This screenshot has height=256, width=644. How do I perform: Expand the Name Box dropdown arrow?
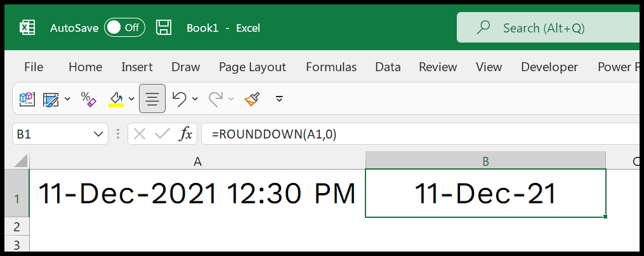[x=98, y=134]
